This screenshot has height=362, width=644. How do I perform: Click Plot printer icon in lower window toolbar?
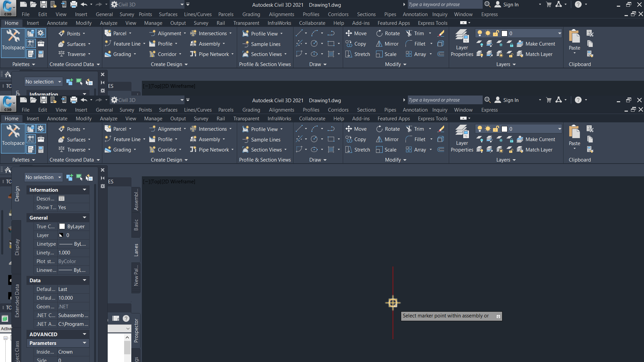click(74, 100)
